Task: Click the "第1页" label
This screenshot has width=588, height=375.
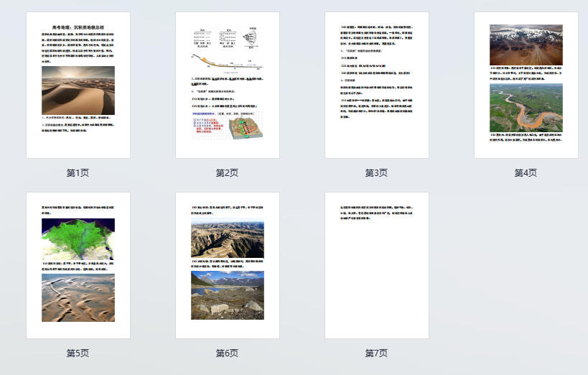Action: [78, 173]
